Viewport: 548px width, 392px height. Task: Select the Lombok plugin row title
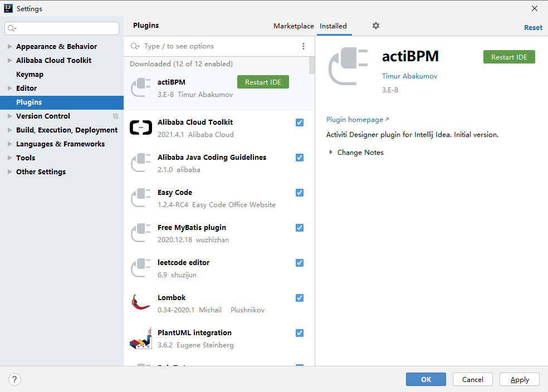[x=172, y=298]
